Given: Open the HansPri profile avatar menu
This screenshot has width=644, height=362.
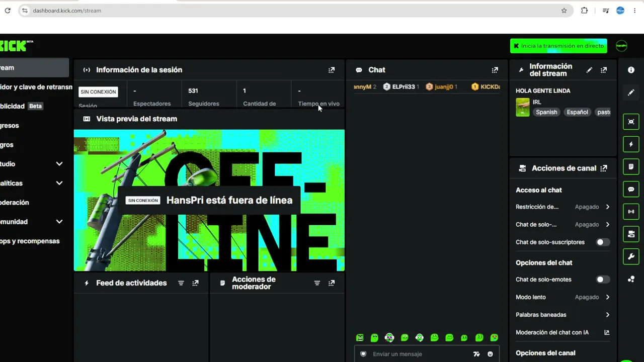Looking at the screenshot, I should pos(621,46).
